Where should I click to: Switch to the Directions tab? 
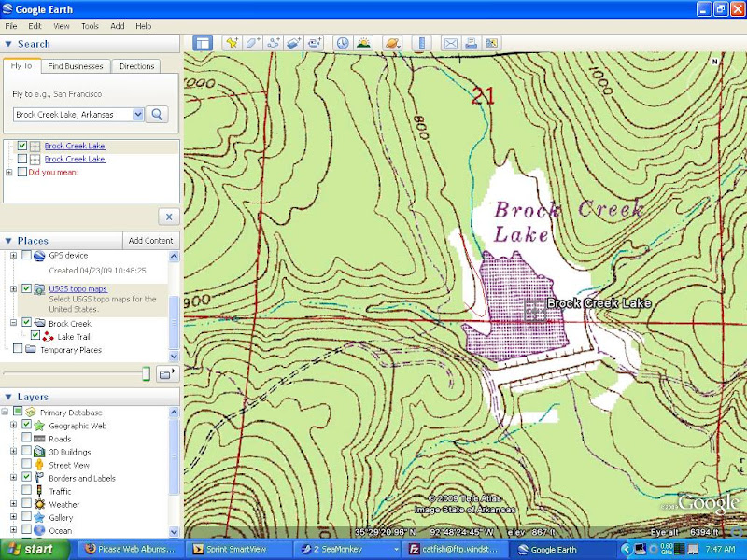136,66
